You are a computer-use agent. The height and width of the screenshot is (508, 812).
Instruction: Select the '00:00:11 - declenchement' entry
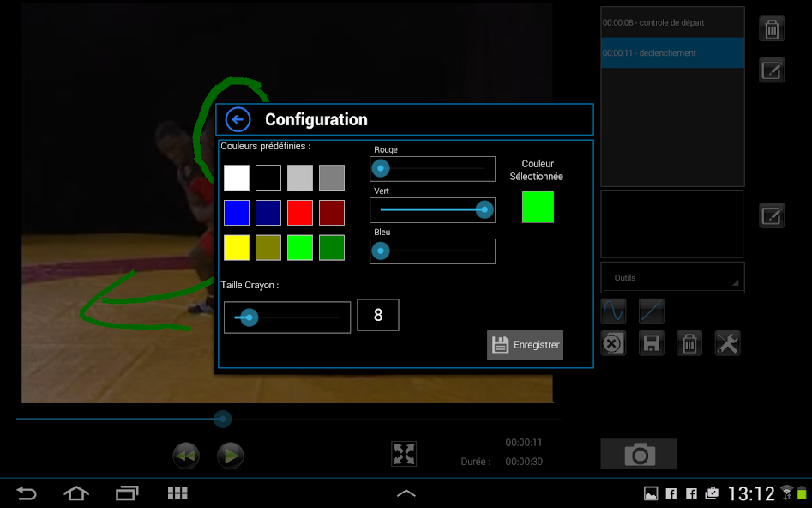coord(672,53)
